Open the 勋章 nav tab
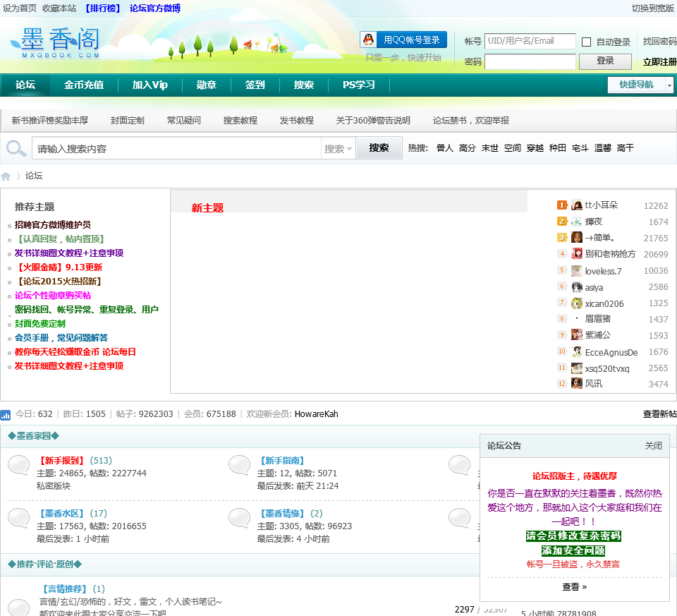 (x=207, y=85)
